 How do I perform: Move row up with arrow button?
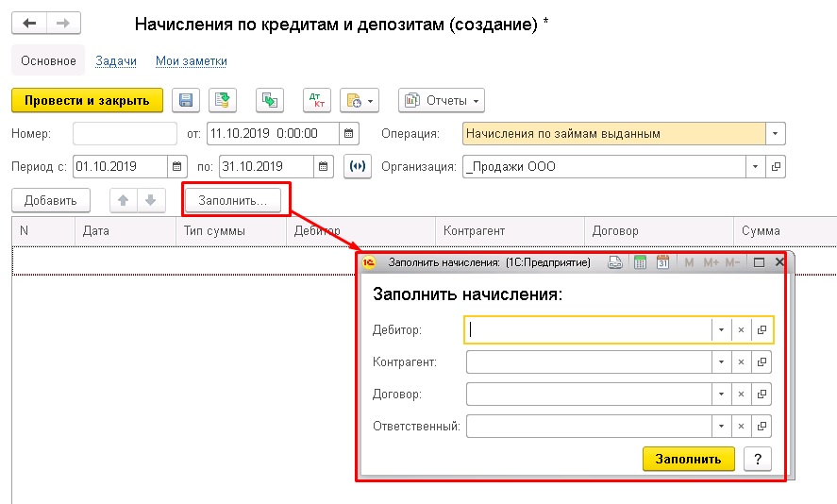124,200
